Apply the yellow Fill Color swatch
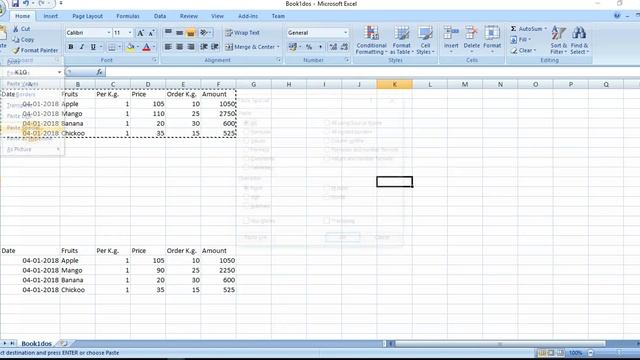Screen dimensions: 640x360 (131, 47)
